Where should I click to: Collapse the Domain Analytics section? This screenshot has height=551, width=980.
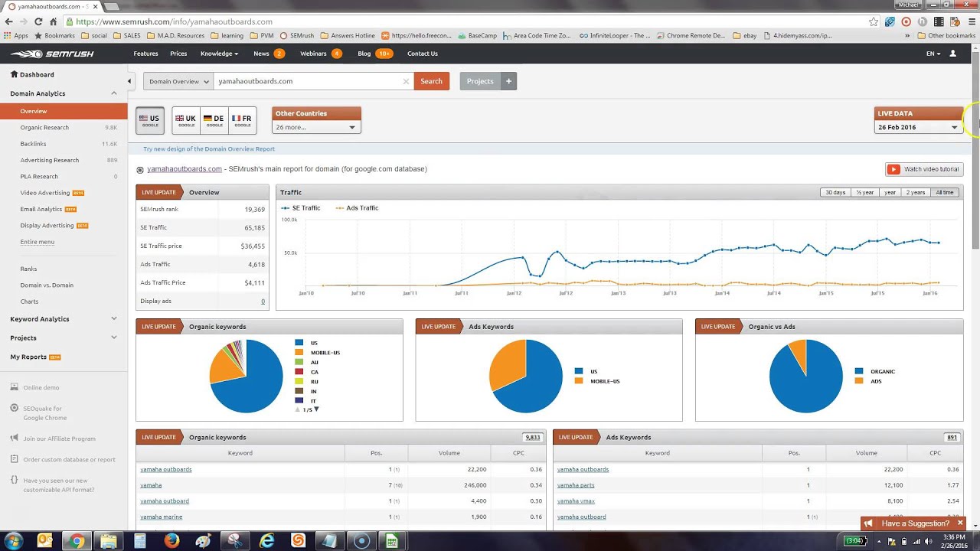(114, 93)
